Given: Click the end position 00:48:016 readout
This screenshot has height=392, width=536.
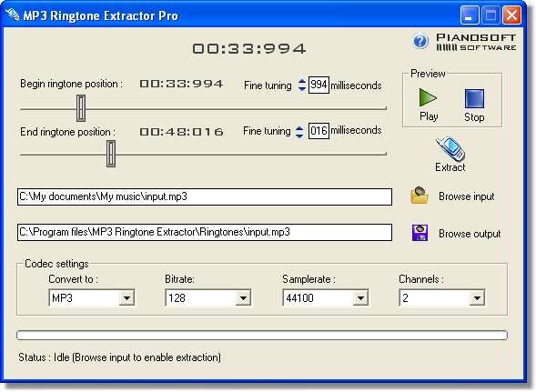Looking at the screenshot, I should 181,132.
